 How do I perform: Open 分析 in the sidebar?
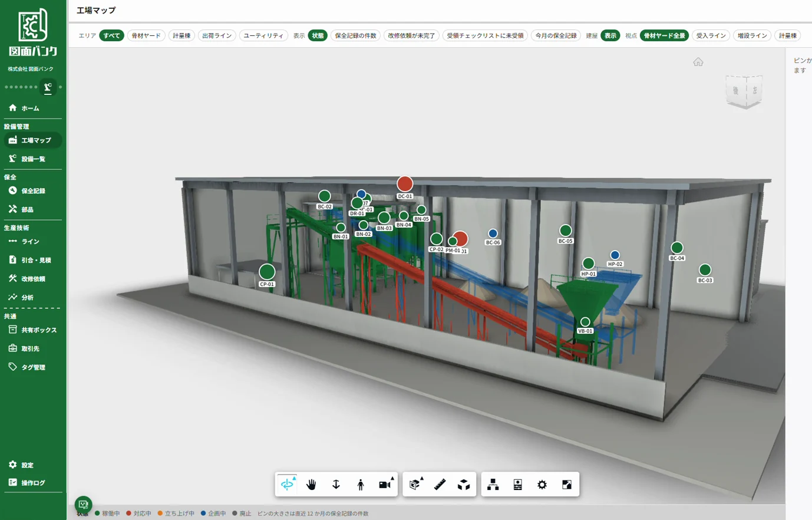33,298
